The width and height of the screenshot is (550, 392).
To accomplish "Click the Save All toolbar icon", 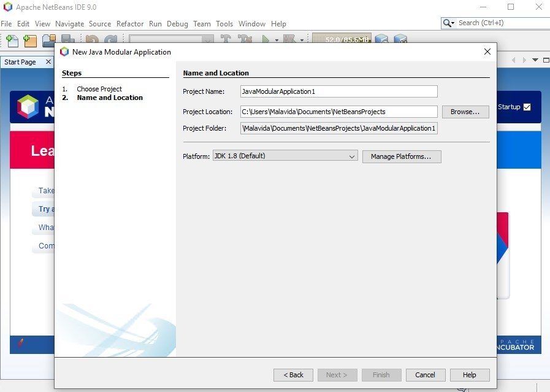I will point(67,39).
